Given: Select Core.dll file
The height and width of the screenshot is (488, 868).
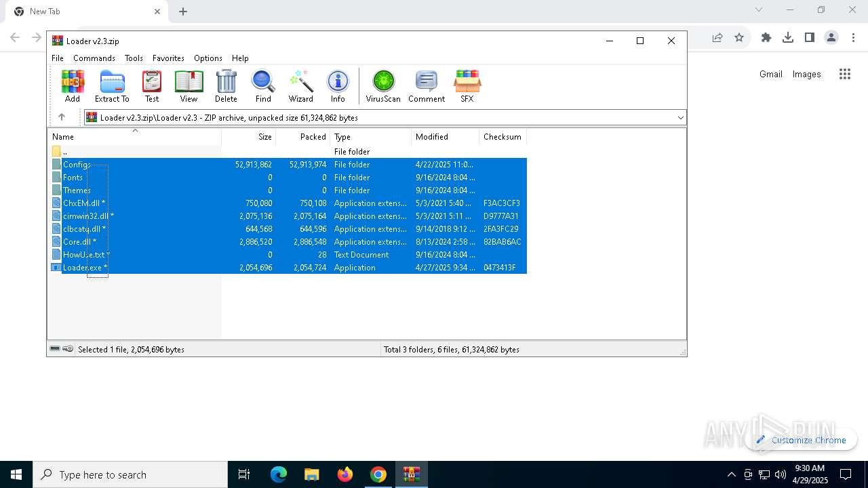Looking at the screenshot, I should pos(288,242).
